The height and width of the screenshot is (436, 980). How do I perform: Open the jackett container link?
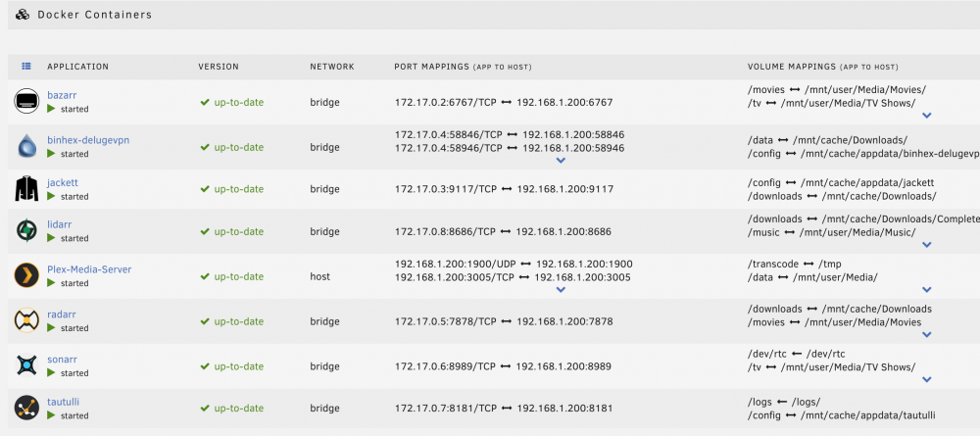pyautogui.click(x=63, y=182)
